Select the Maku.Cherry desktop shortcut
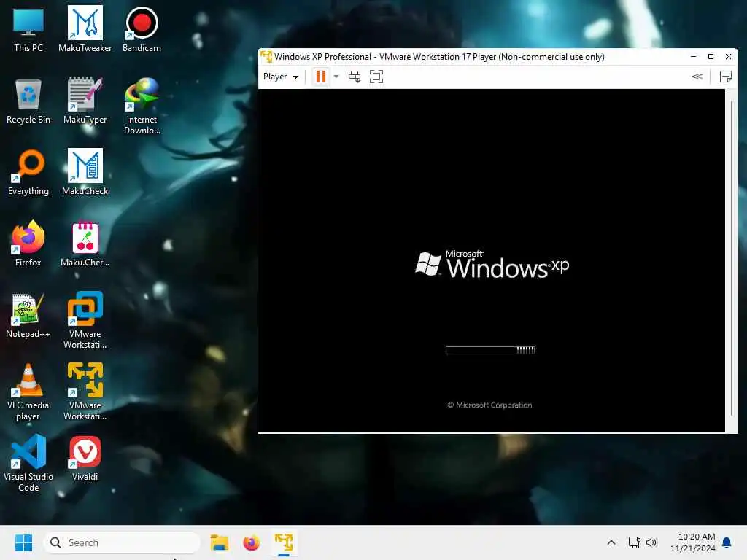747x560 pixels. point(85,244)
